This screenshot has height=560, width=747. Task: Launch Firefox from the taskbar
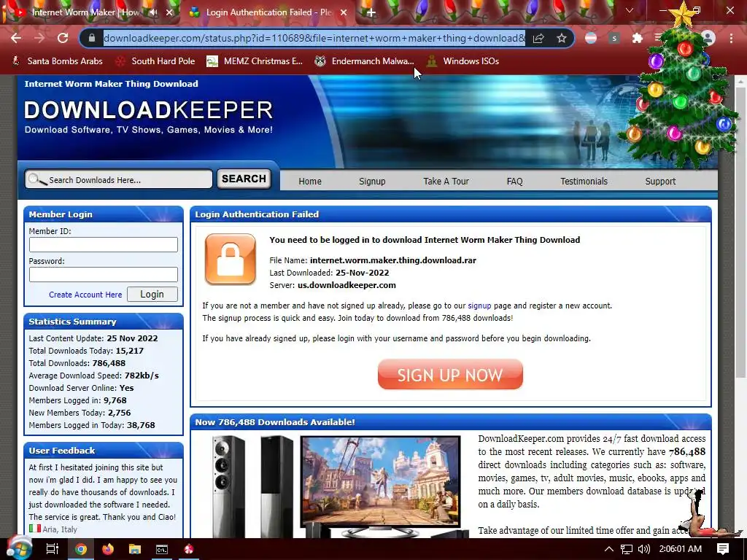click(x=108, y=549)
